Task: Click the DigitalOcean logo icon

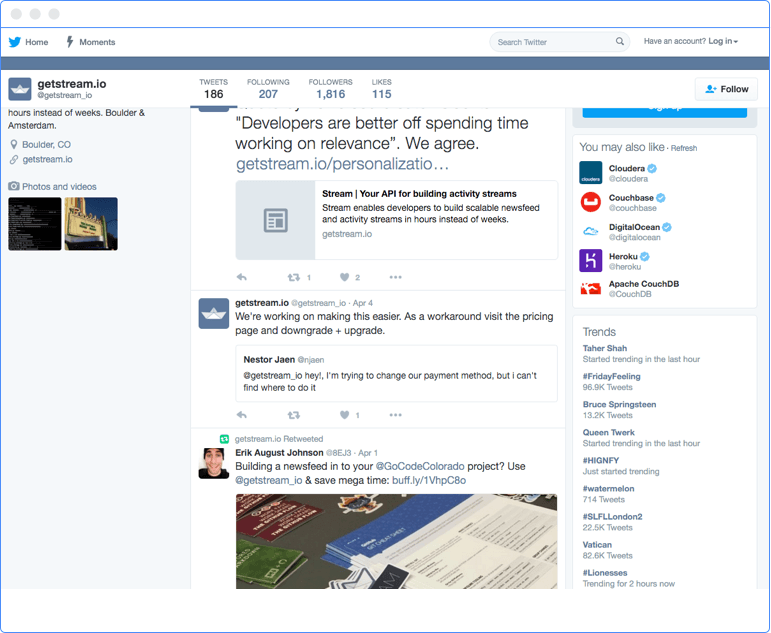Action: (x=591, y=231)
